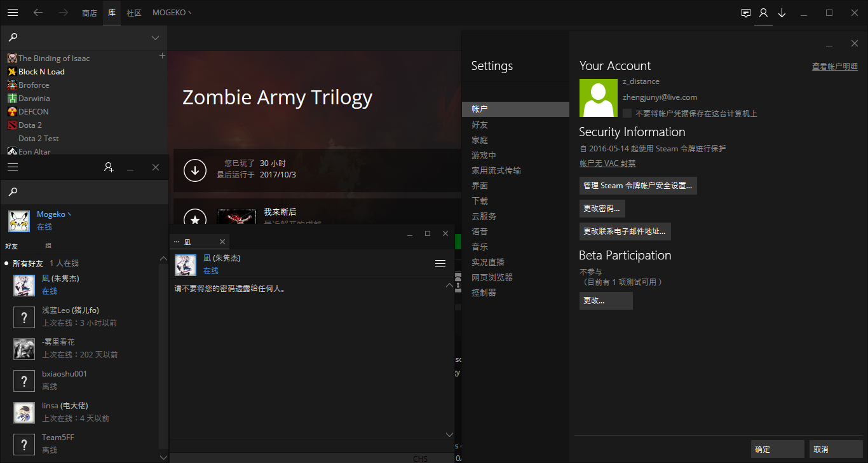Click the account avatar in Settings
The image size is (868, 463).
tap(599, 98)
